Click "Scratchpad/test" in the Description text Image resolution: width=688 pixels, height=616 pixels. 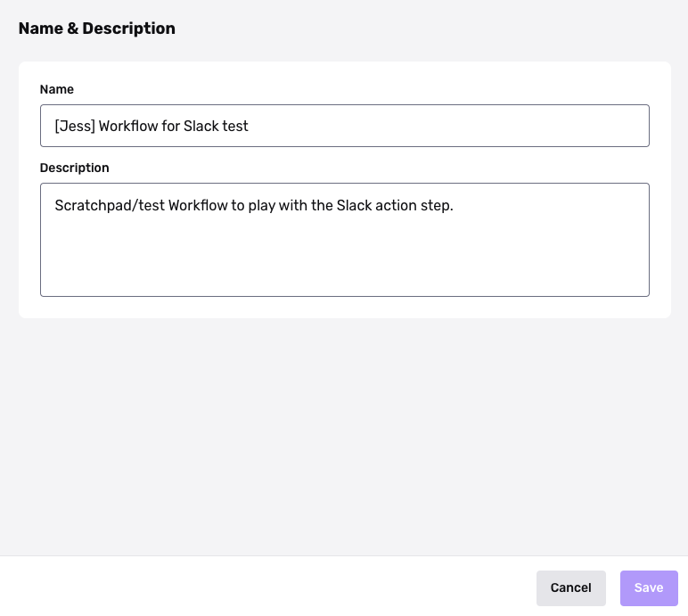[x=109, y=206]
